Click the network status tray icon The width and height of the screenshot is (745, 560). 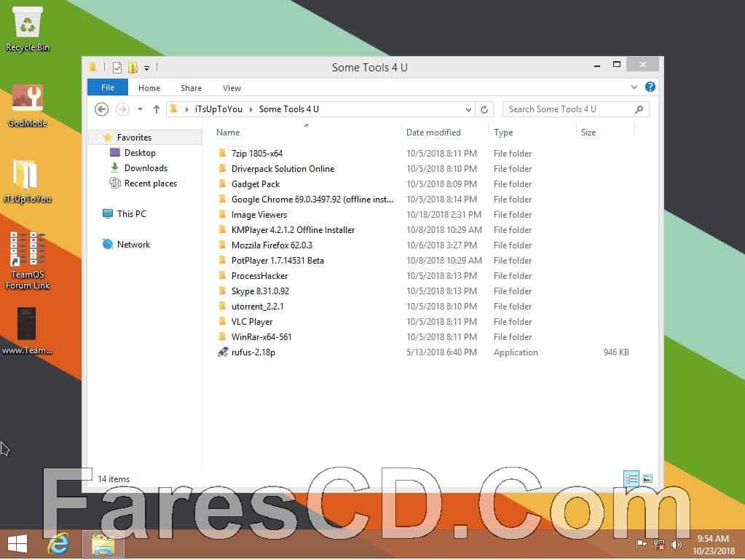[x=658, y=544]
